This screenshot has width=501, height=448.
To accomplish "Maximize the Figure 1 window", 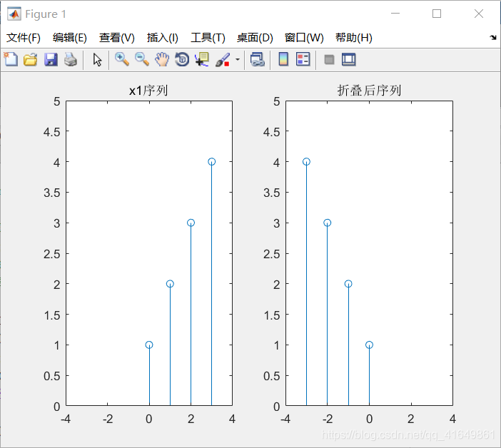I will [437, 14].
